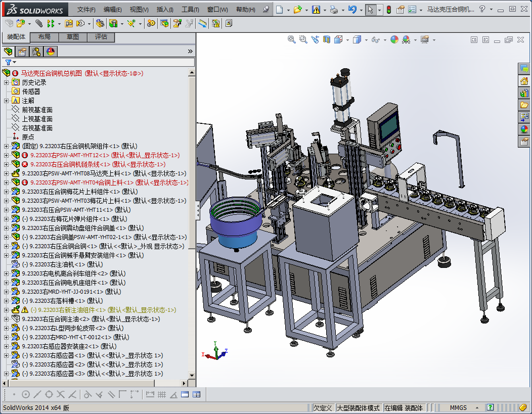This screenshot has width=532, height=414.
Task: Open the ConfigurationManager tab icon
Action: [x=36, y=51]
